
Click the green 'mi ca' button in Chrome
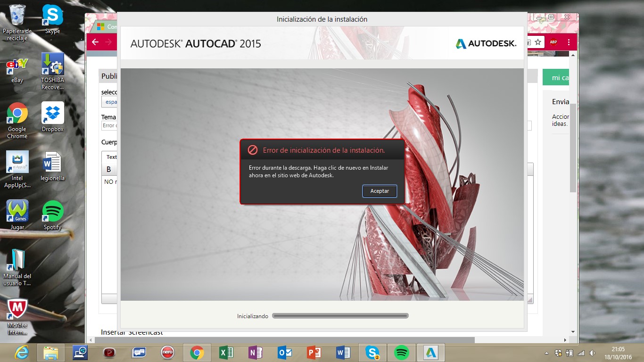point(557,77)
